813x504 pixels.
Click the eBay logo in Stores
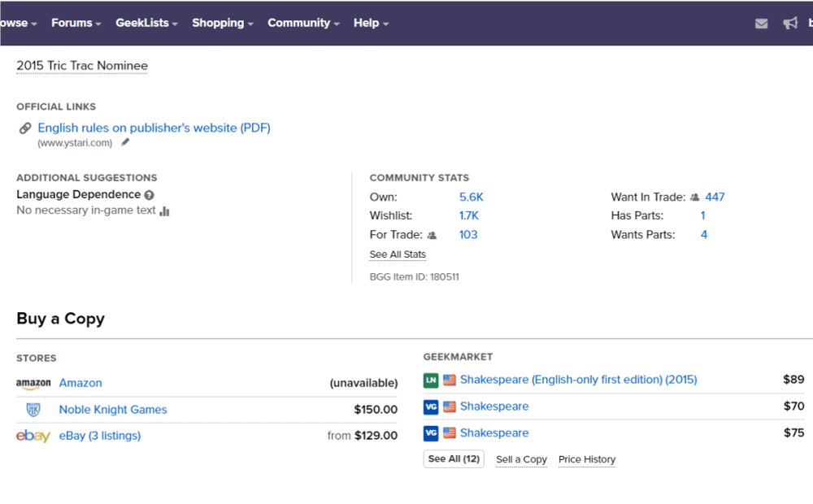point(33,436)
